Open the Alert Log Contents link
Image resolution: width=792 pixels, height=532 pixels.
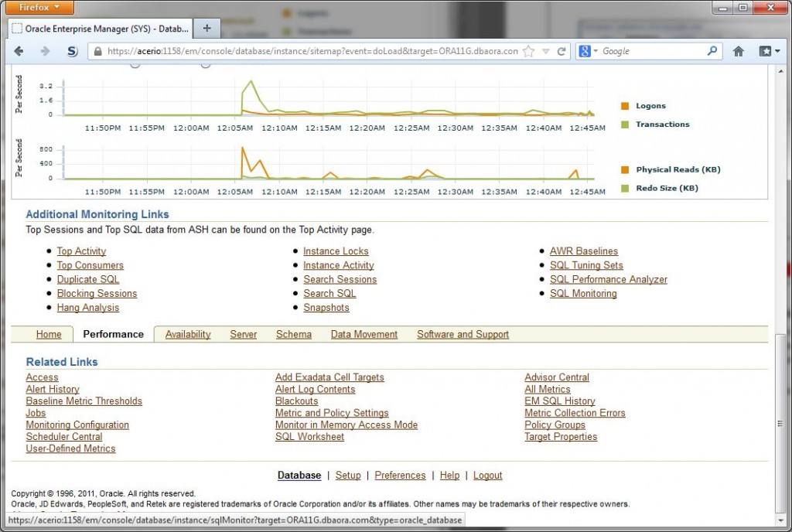[x=315, y=389]
